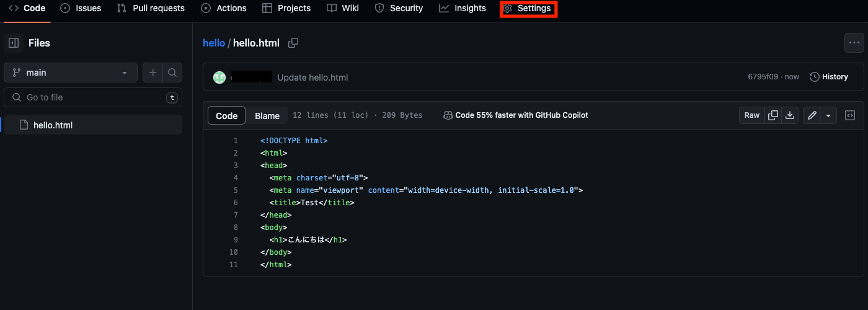The height and width of the screenshot is (310, 868).
Task: Open commit 6795f09
Action: pos(764,77)
